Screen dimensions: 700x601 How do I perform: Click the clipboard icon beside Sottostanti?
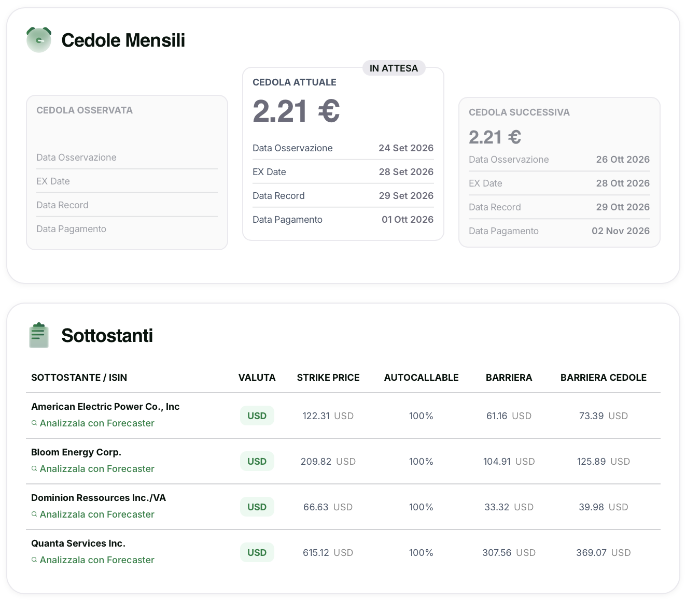39,335
